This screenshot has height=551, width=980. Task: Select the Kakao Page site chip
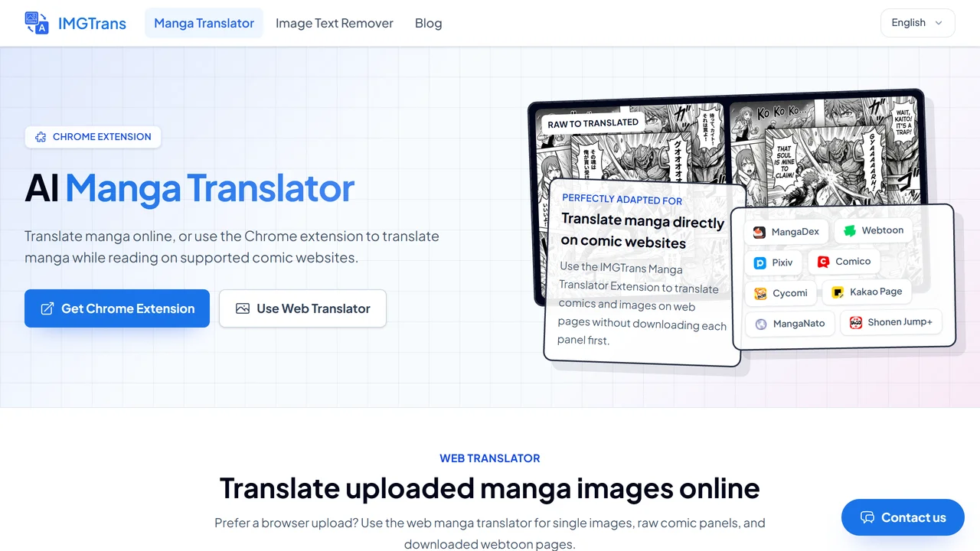(867, 292)
